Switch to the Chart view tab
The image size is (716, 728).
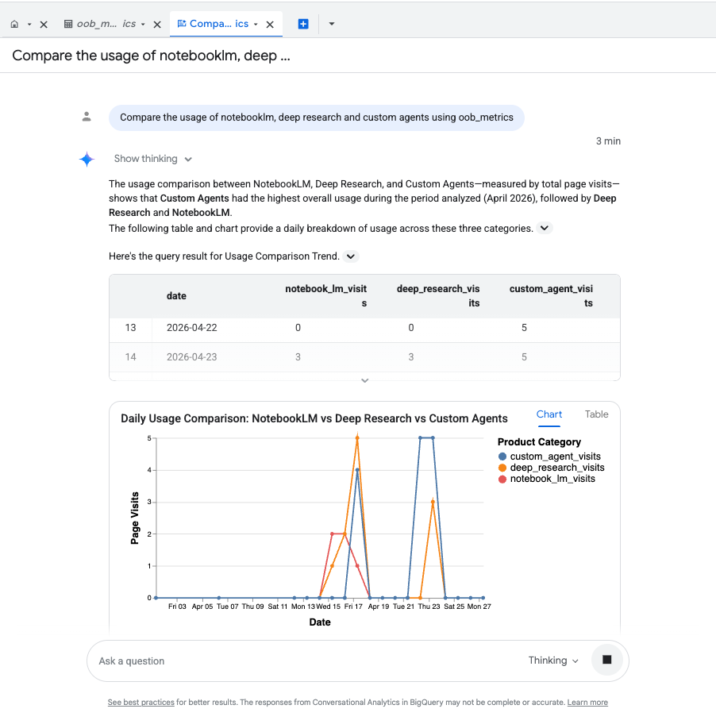pos(549,414)
